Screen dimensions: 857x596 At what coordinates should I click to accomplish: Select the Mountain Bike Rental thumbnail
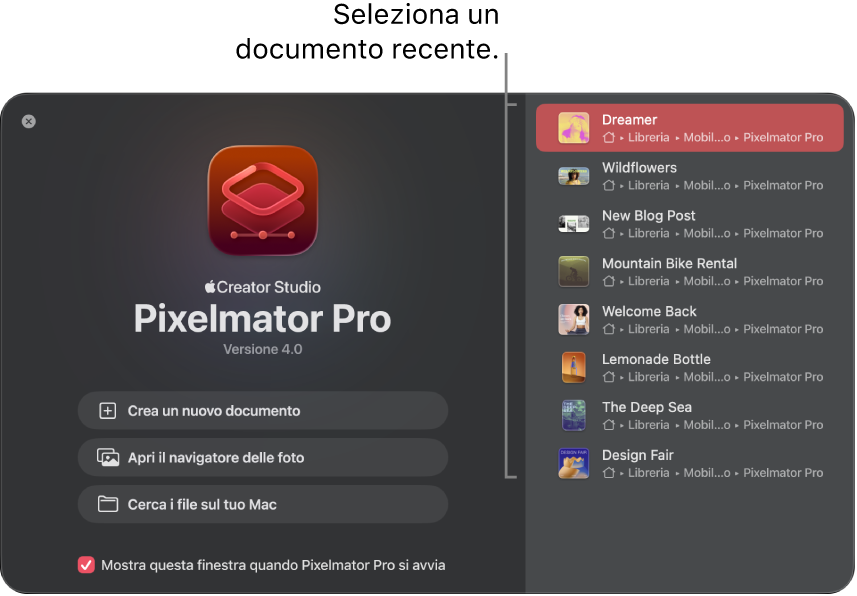tap(574, 272)
